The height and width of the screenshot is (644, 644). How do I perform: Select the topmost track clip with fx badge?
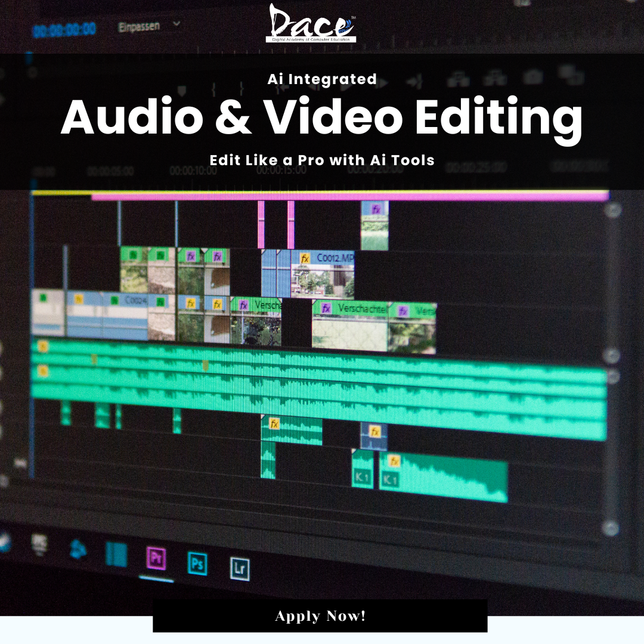(374, 225)
